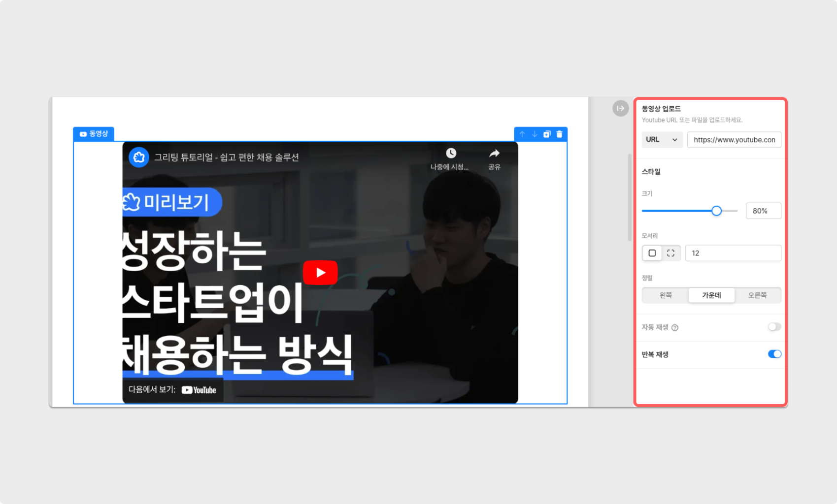
Task: Open the autoplay help tooltip icon
Action: (x=675, y=328)
